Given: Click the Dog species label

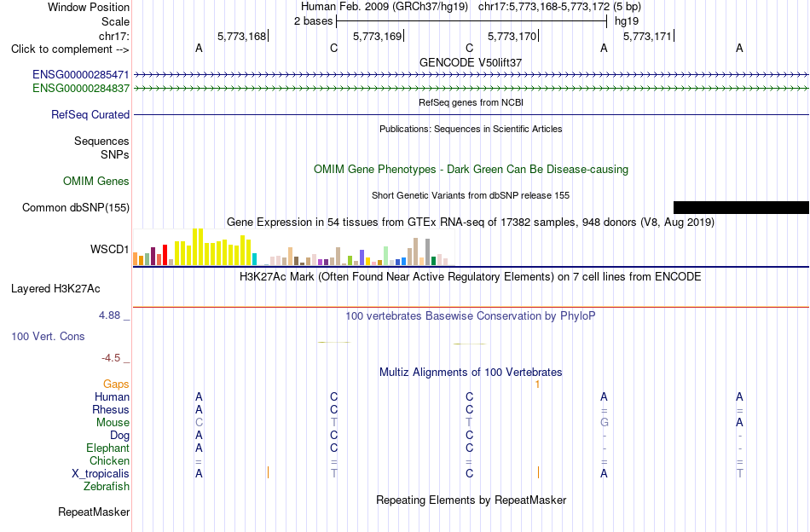Looking at the screenshot, I should (x=119, y=436).
